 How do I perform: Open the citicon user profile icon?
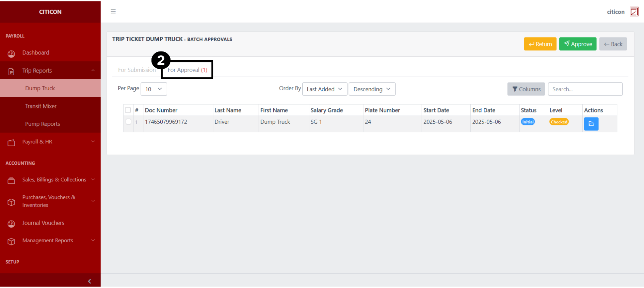(634, 12)
